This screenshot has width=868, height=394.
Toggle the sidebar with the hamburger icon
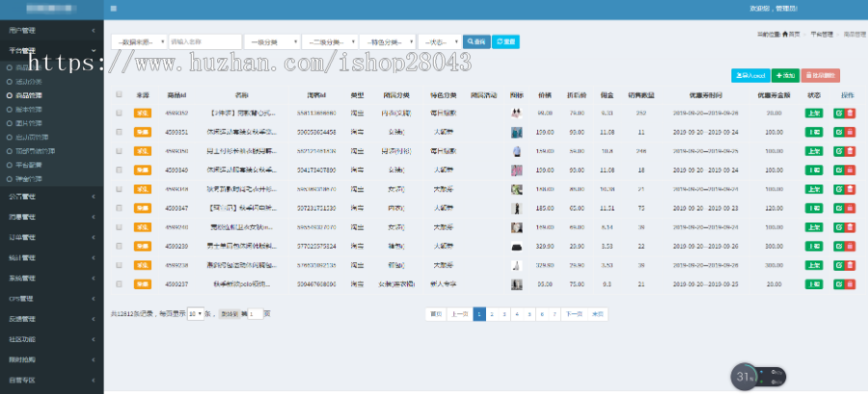click(x=114, y=8)
